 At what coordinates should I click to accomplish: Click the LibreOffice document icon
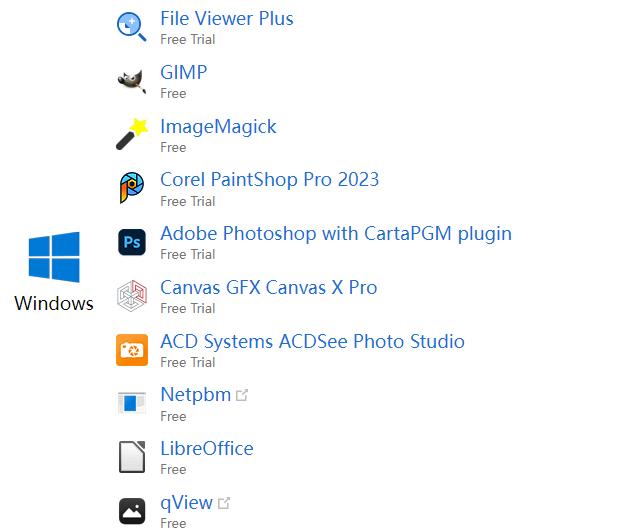click(132, 457)
